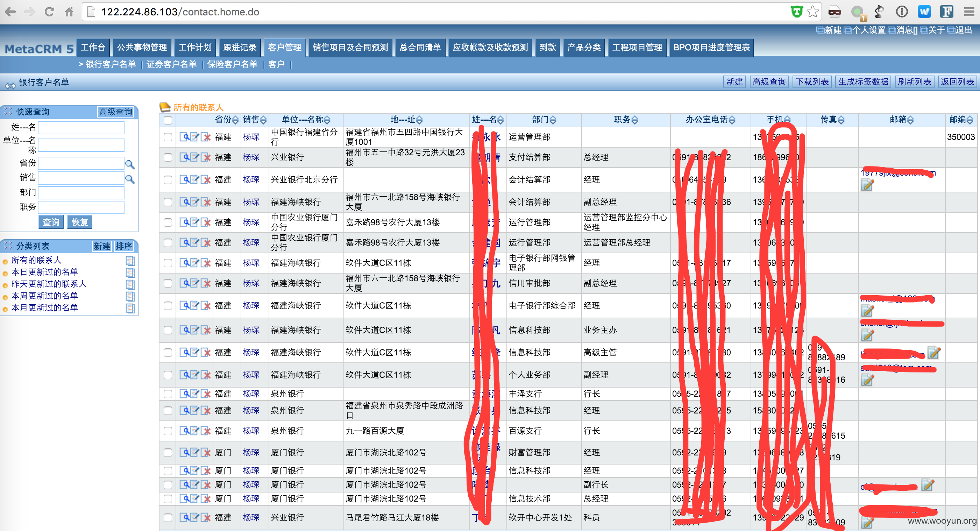Viewport: 980px width, 531px height.
Task: View details of 信用审批部 contact
Action: (185, 283)
